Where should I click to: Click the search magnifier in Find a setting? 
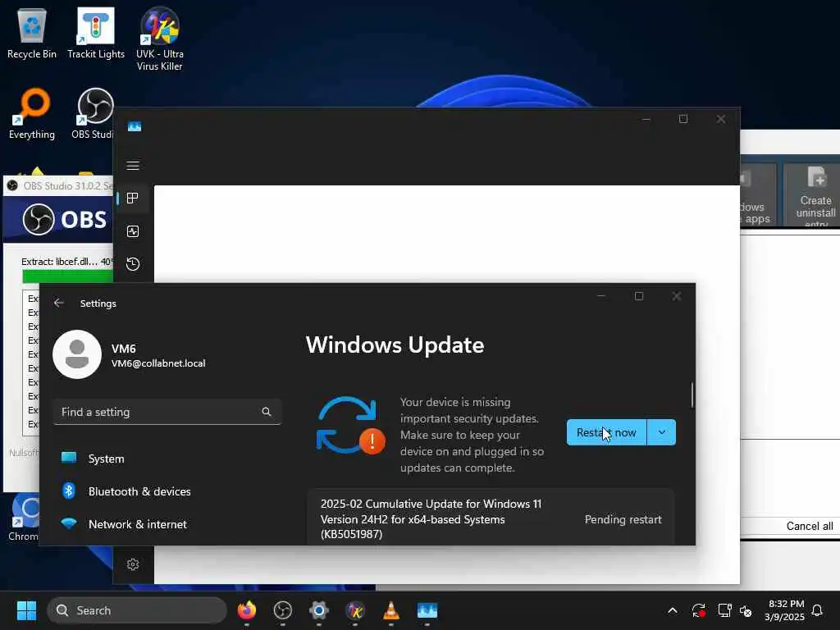267,412
